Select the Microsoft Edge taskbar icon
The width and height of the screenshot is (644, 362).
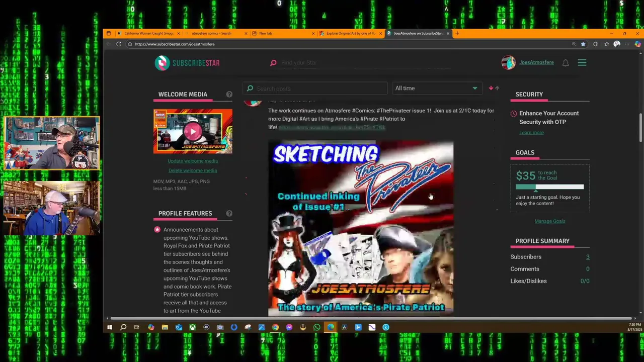331,327
